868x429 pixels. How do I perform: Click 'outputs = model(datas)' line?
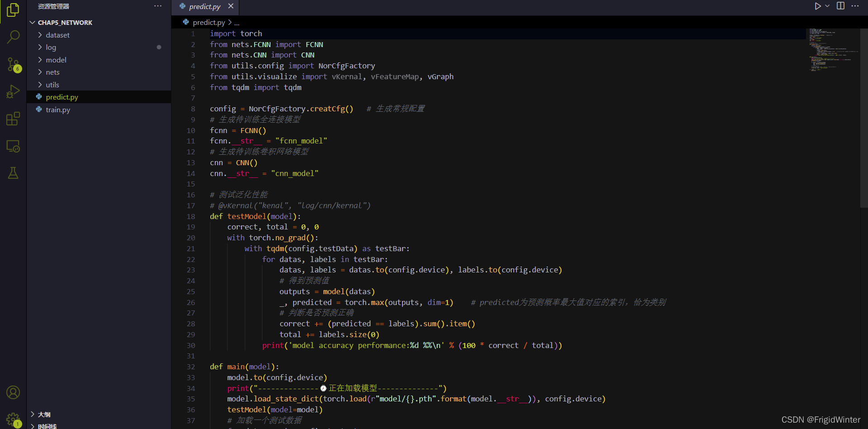tap(327, 291)
